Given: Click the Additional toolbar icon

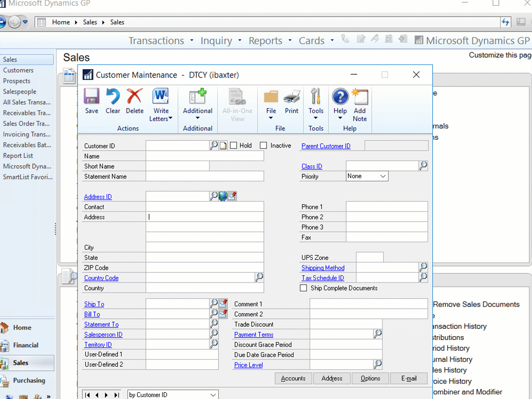Looking at the screenshot, I should pyautogui.click(x=197, y=96).
